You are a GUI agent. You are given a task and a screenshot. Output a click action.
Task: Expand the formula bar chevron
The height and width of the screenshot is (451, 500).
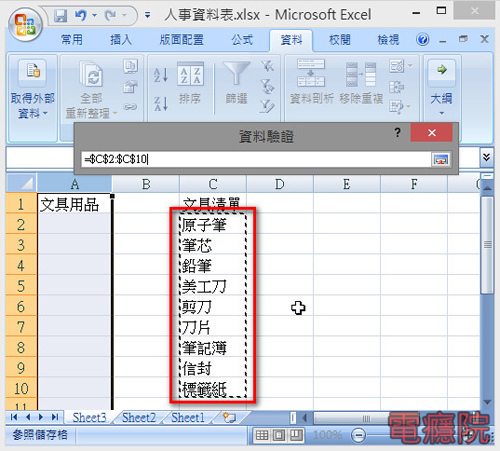[x=486, y=157]
